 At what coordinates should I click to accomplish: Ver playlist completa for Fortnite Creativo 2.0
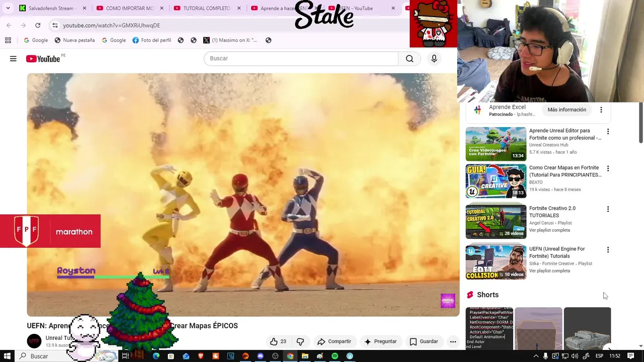(549, 230)
